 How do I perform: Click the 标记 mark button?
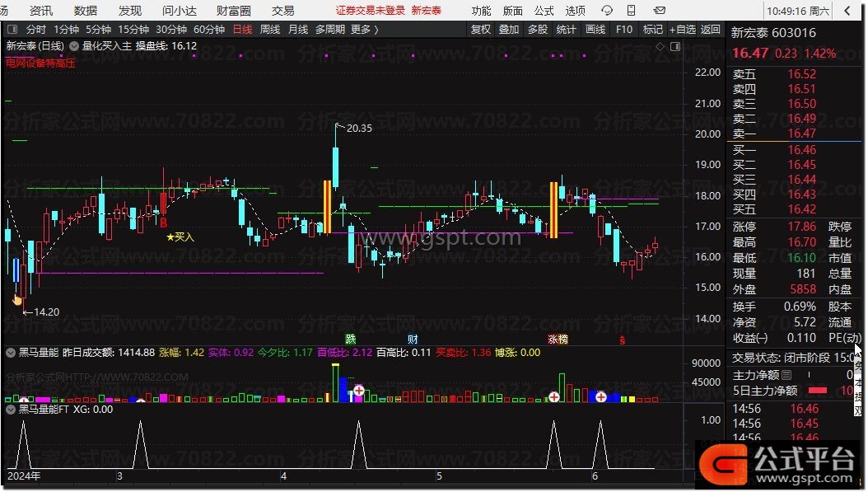pyautogui.click(x=653, y=30)
